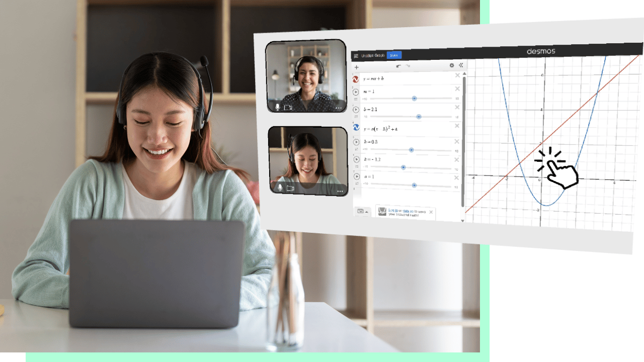Click the Untitled Graph title
The height and width of the screenshot is (362, 644).
[373, 56]
